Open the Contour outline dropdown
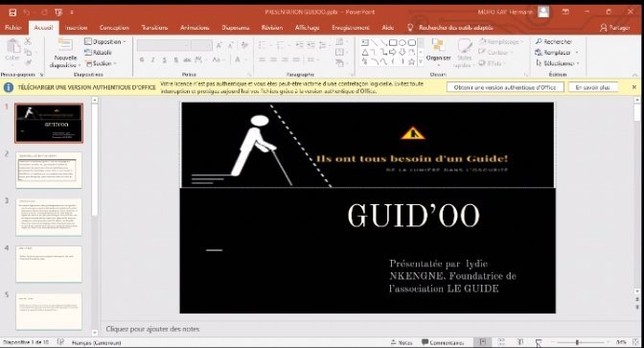The image size is (644, 348). point(495,53)
